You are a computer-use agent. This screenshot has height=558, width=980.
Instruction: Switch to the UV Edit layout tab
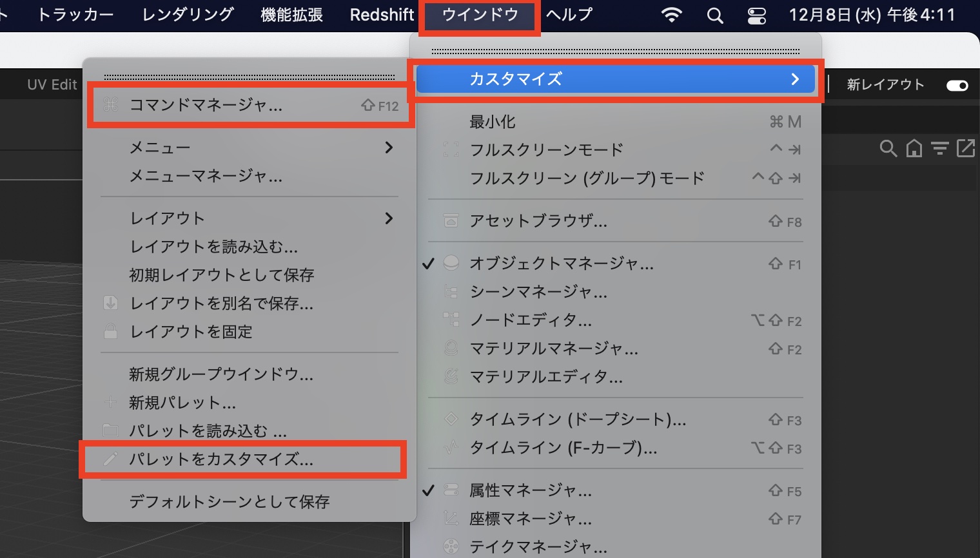pyautogui.click(x=52, y=84)
